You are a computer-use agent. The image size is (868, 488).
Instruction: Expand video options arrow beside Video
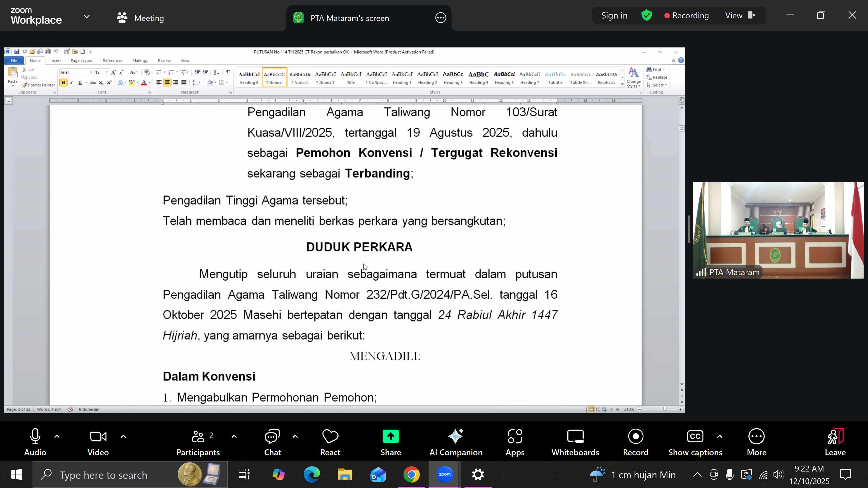coord(123,436)
